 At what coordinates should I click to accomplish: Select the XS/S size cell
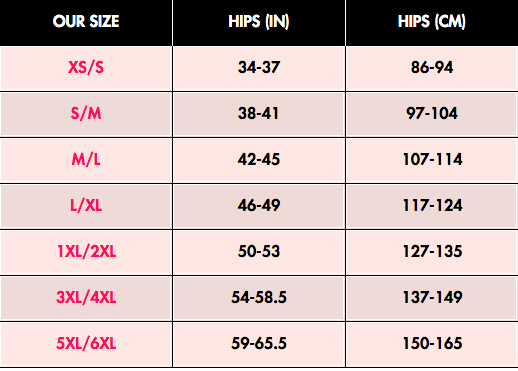point(86,68)
